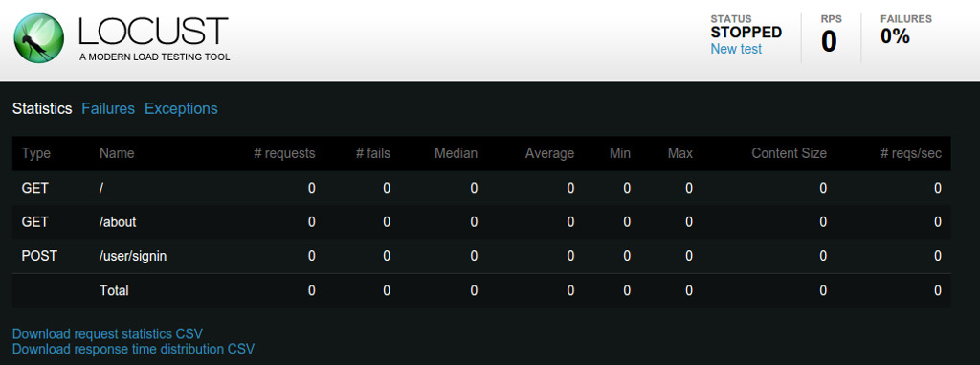Click the STATUS label in header
This screenshot has width=980, height=365.
click(731, 19)
